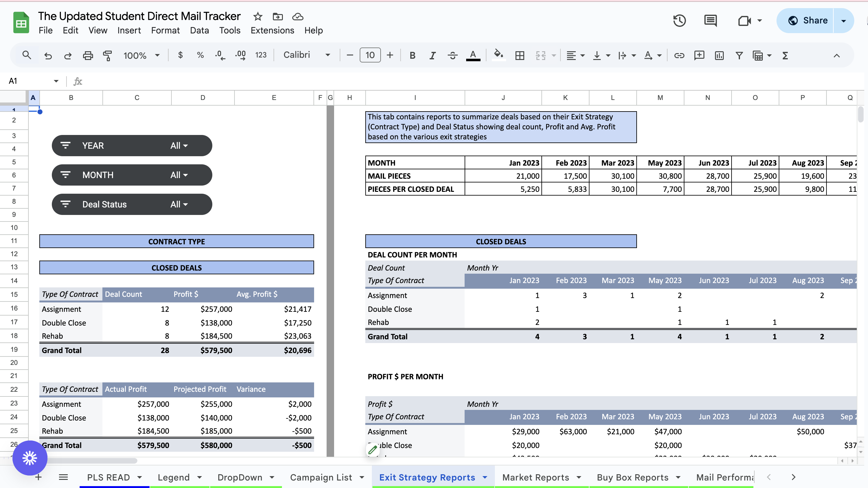Viewport: 868px width, 488px height.
Task: Click the font size input field
Action: (370, 55)
